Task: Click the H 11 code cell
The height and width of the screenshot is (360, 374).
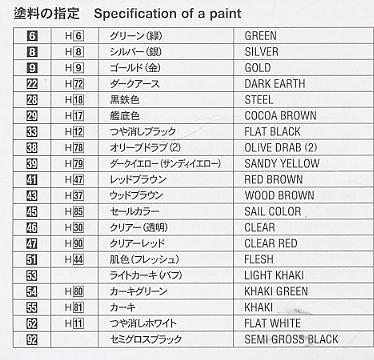Action: tap(74, 323)
